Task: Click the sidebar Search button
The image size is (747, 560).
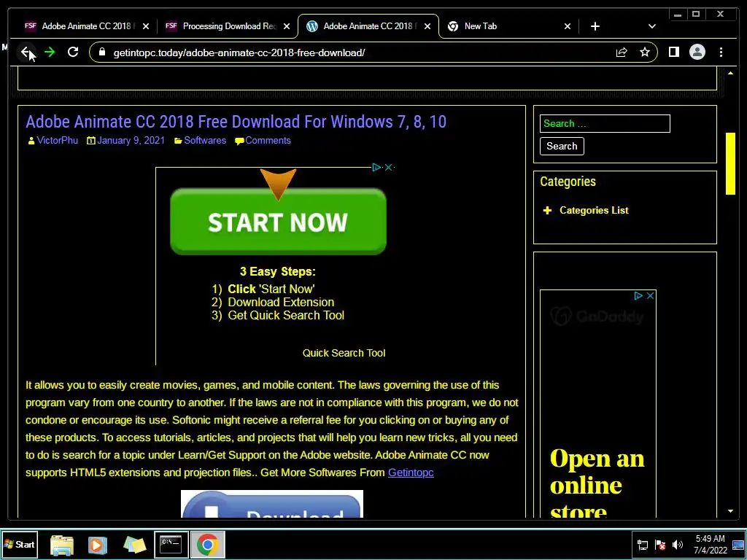Action: tap(562, 146)
